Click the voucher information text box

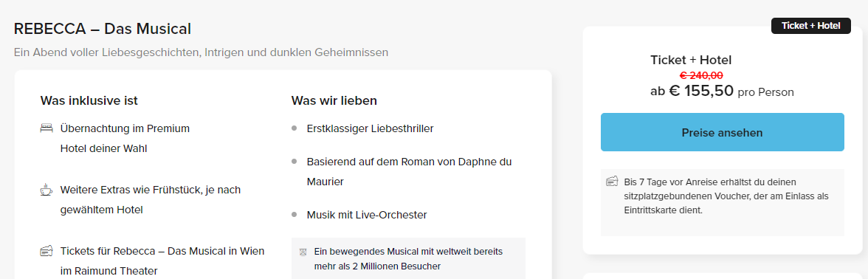723,202
